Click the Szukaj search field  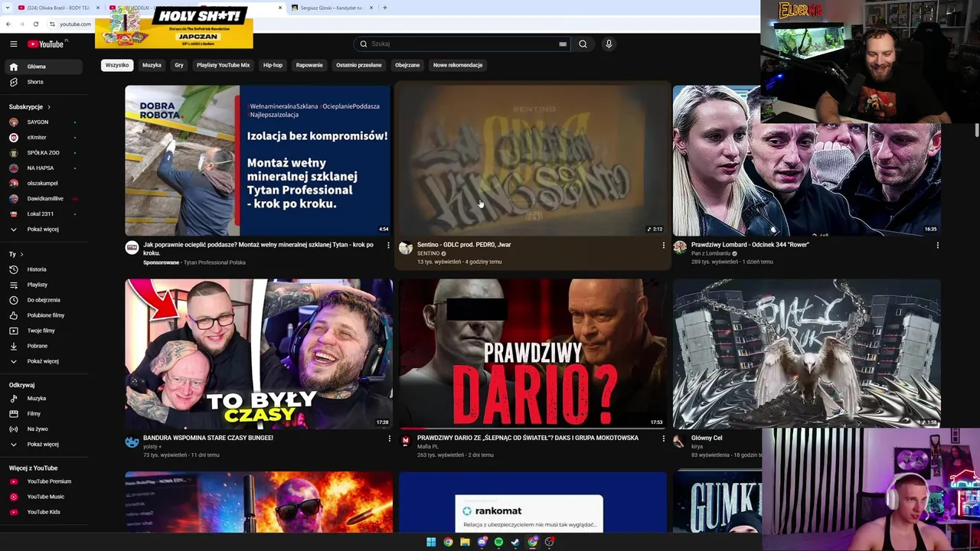pyautogui.click(x=464, y=44)
